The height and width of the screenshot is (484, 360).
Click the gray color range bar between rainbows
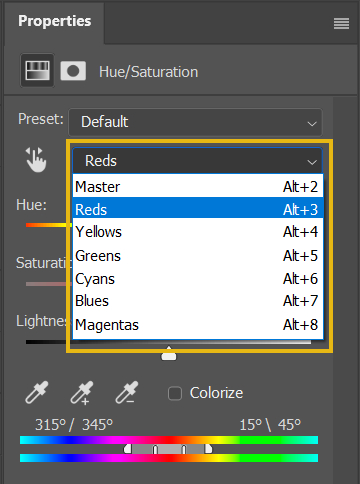pyautogui.click(x=168, y=449)
